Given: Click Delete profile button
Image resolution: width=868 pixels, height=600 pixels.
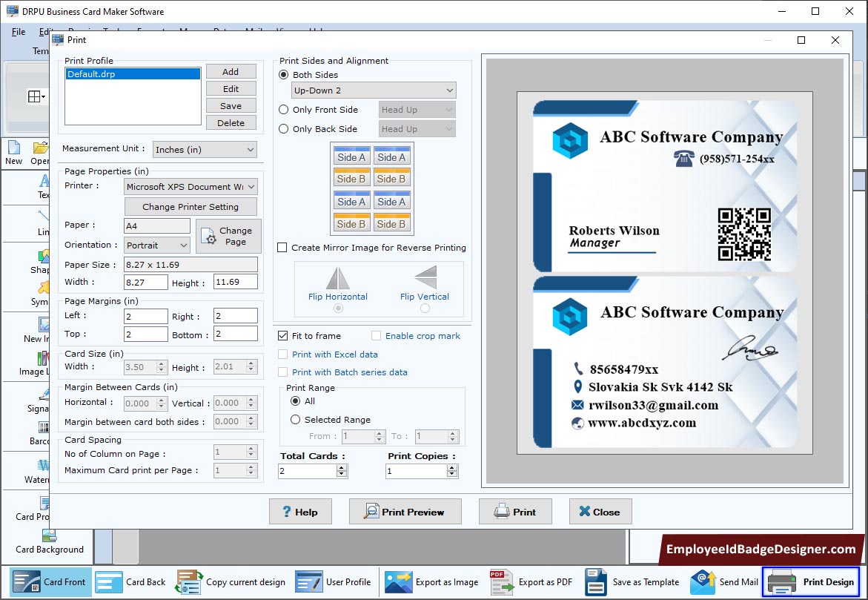Looking at the screenshot, I should click(231, 123).
